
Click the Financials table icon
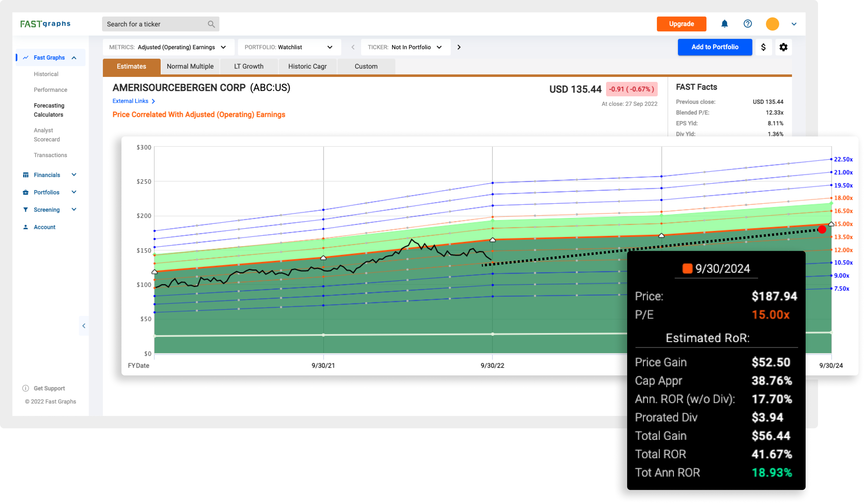(x=25, y=175)
